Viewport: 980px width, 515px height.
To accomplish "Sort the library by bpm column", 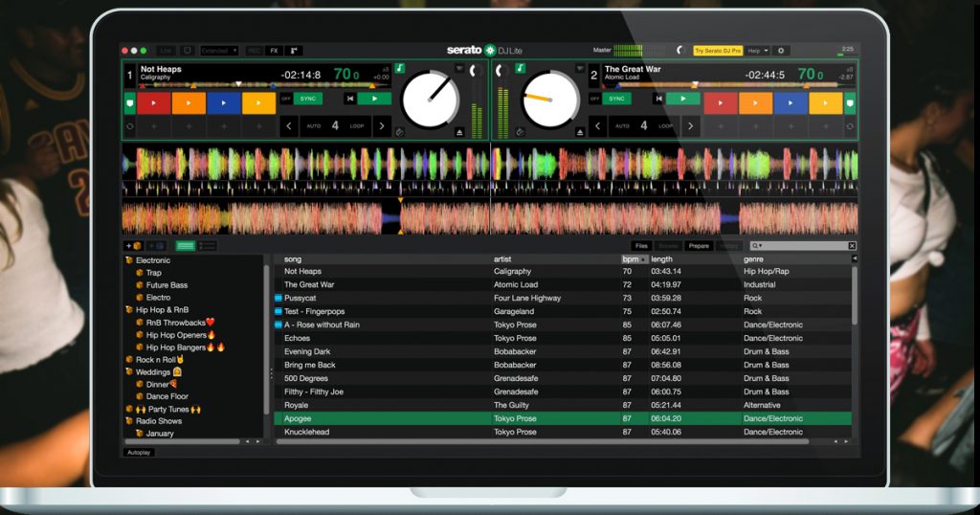I will tap(635, 258).
